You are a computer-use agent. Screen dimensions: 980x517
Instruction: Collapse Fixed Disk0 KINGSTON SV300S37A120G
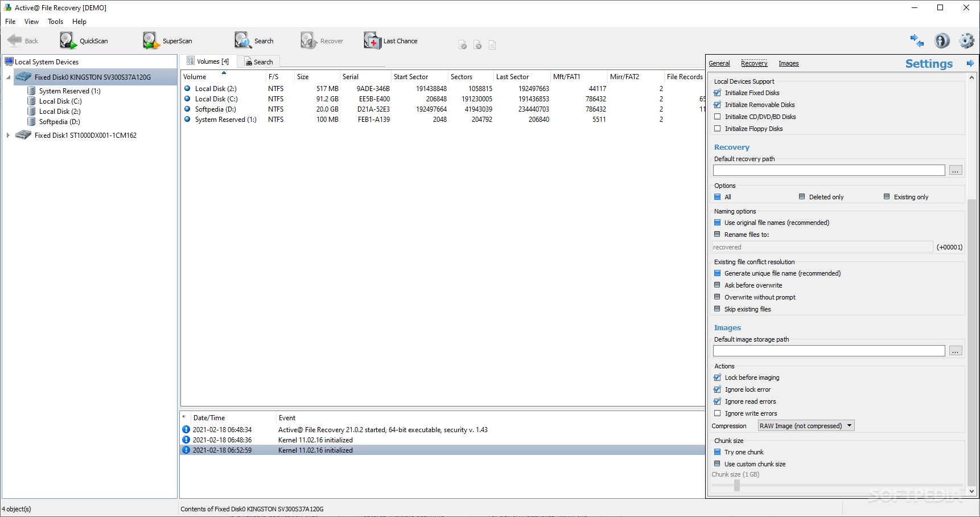[x=8, y=76]
